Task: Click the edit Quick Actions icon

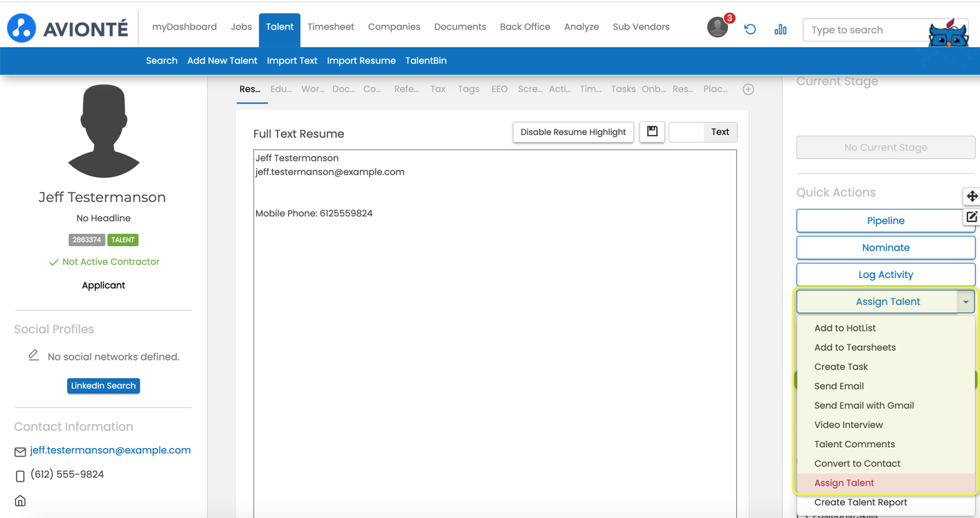Action: [x=972, y=217]
